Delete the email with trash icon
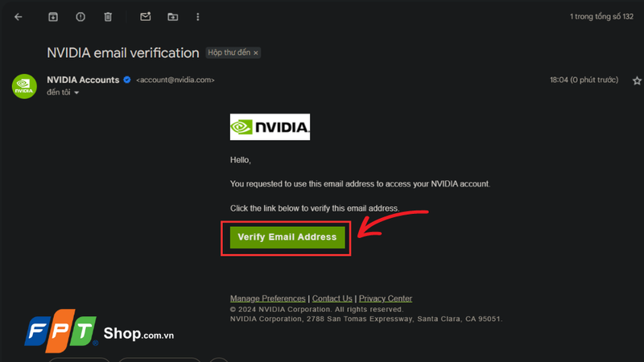 pyautogui.click(x=108, y=17)
